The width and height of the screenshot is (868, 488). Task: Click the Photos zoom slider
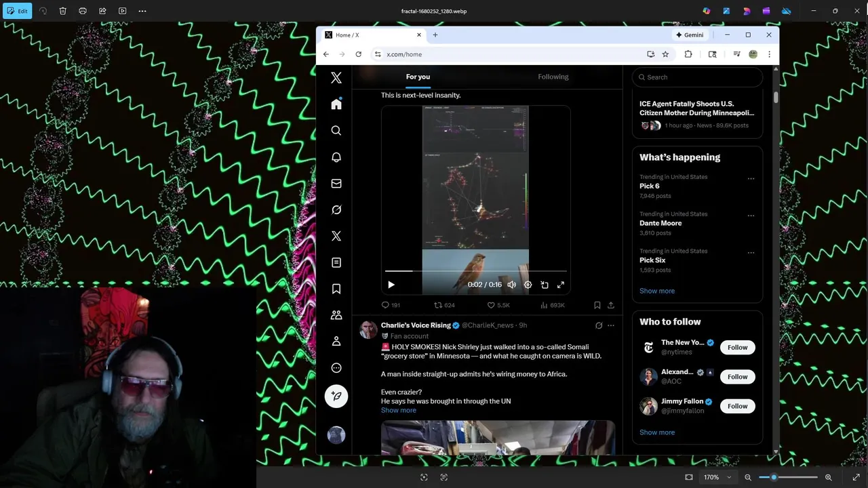coord(788,478)
